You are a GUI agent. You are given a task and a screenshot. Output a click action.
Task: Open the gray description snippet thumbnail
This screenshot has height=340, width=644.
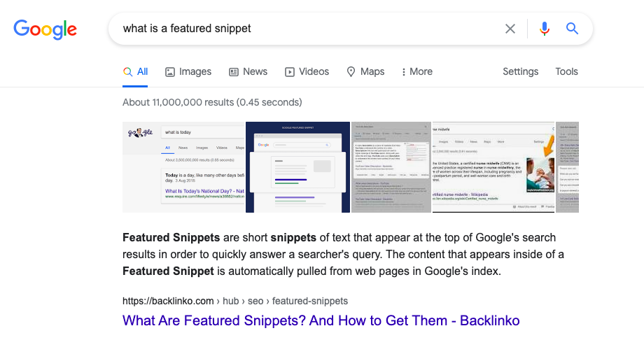coord(391,167)
